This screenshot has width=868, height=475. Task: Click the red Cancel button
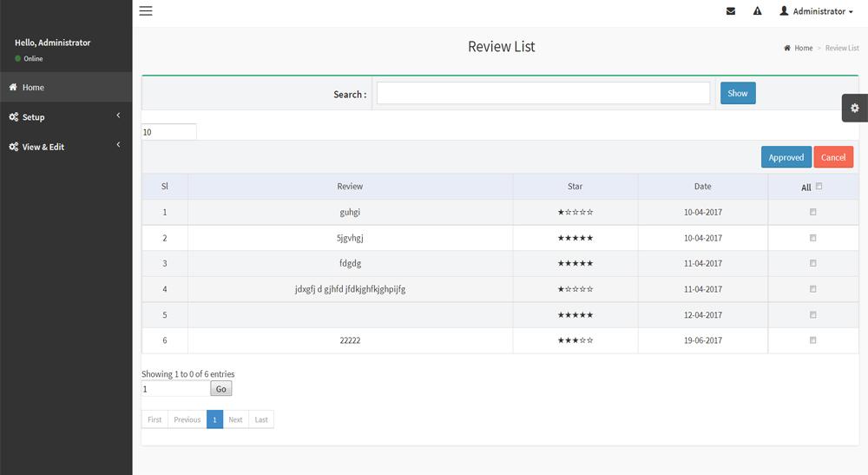click(833, 157)
